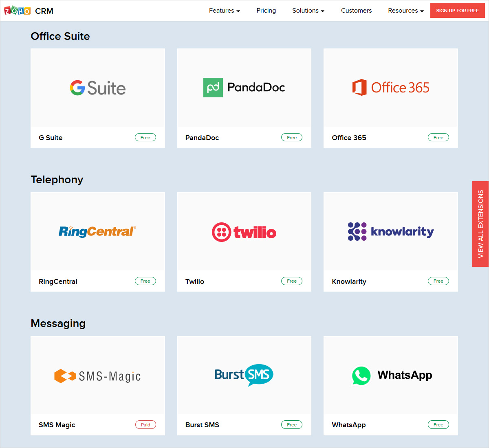Screen dimensions: 489x448
Task: Select the SMS-Magic logo tile
Action: coord(98,376)
